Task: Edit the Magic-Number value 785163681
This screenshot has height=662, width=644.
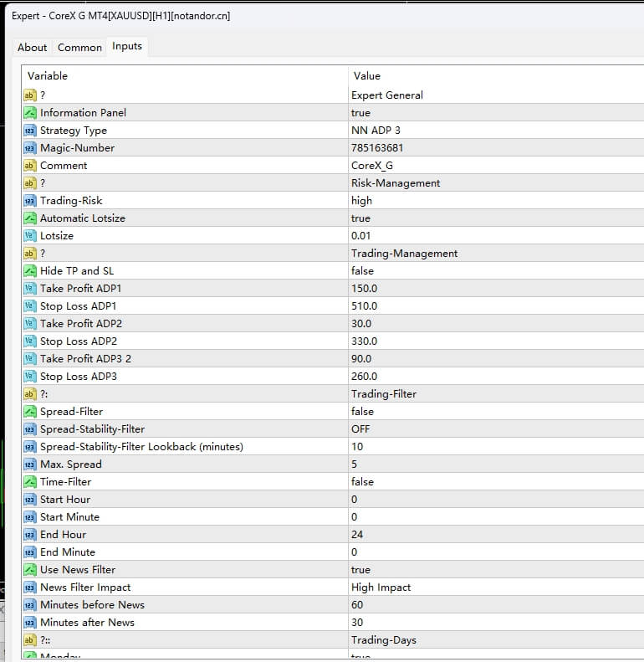Action: click(x=375, y=148)
